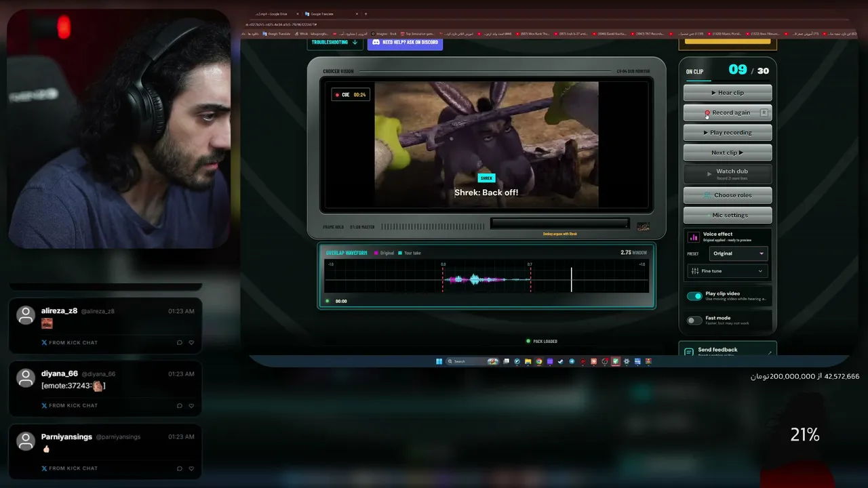Click Parniyansings' avatar
Viewport: 868px width, 488px height.
26,441
